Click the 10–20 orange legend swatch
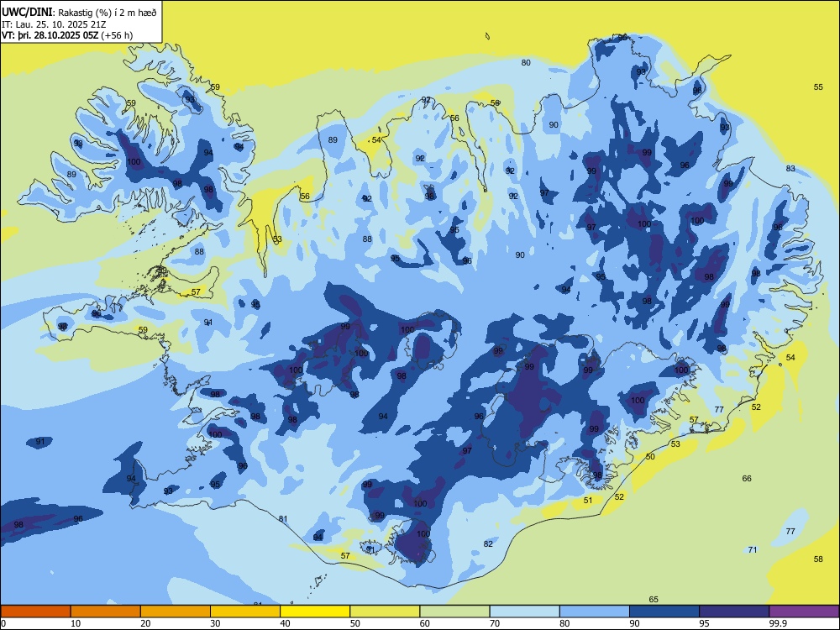The height and width of the screenshot is (630, 840). click(106, 612)
